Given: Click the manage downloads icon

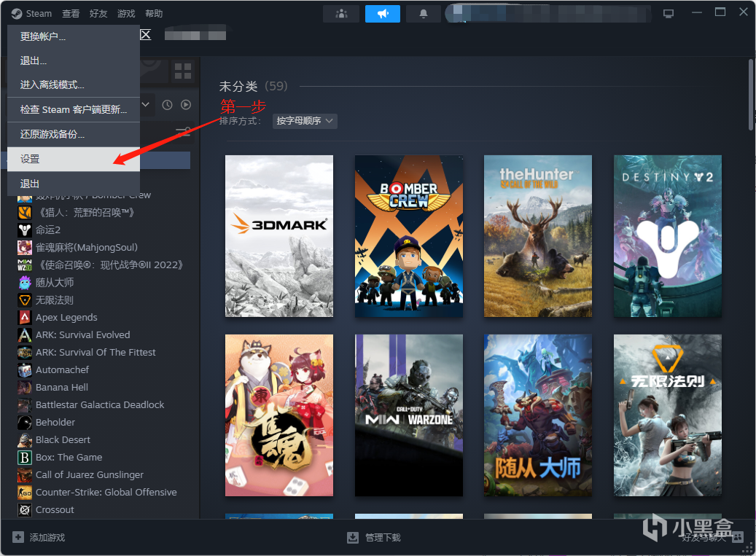Looking at the screenshot, I should coord(352,537).
